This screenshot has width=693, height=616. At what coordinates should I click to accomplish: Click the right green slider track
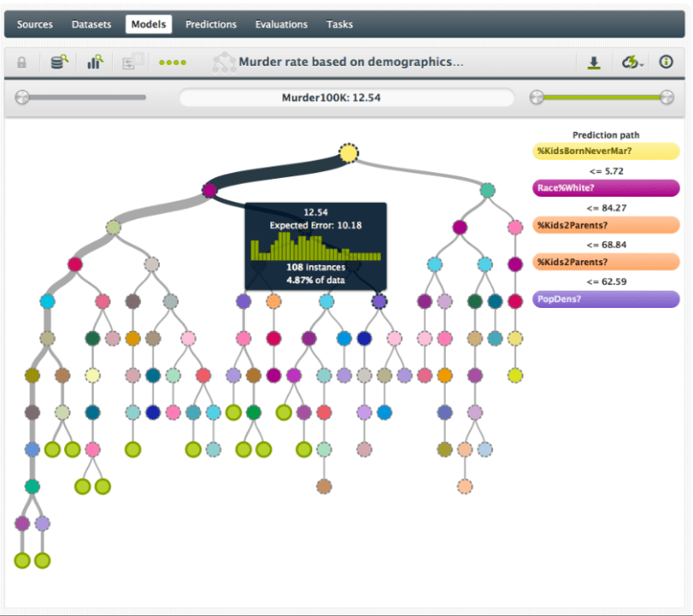coord(599,98)
